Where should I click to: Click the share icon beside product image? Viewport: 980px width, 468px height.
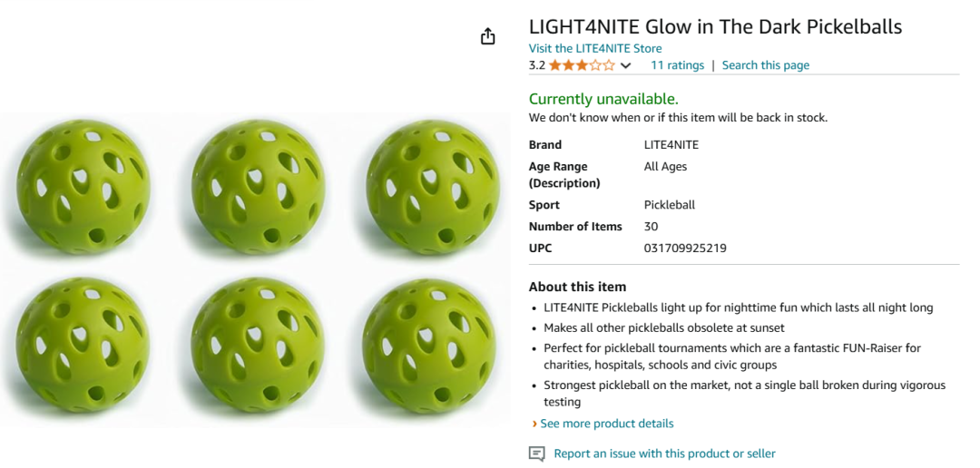click(x=488, y=36)
